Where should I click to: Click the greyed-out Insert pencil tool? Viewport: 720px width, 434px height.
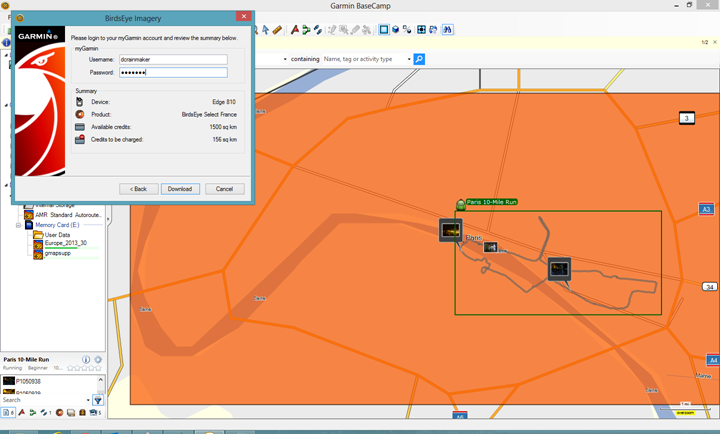pos(332,30)
